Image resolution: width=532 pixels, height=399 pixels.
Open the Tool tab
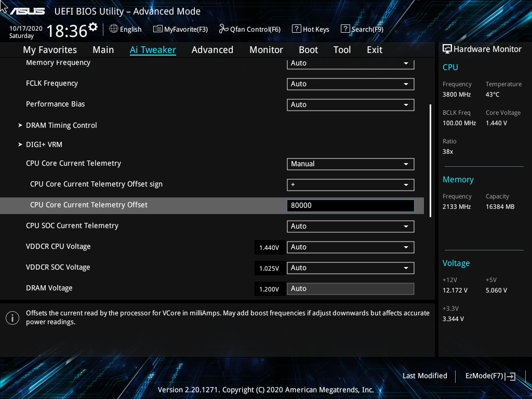[342, 50]
